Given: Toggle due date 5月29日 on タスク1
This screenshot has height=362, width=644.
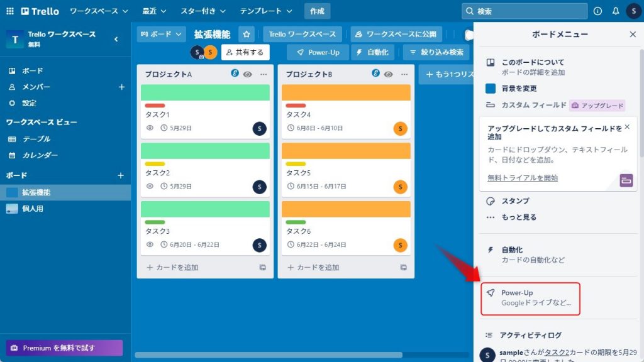Looking at the screenshot, I should (176, 128).
